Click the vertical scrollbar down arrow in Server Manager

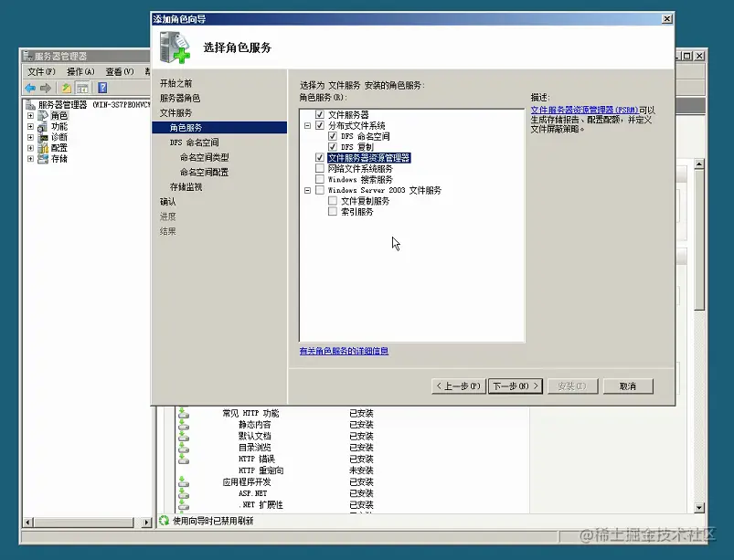[699, 508]
